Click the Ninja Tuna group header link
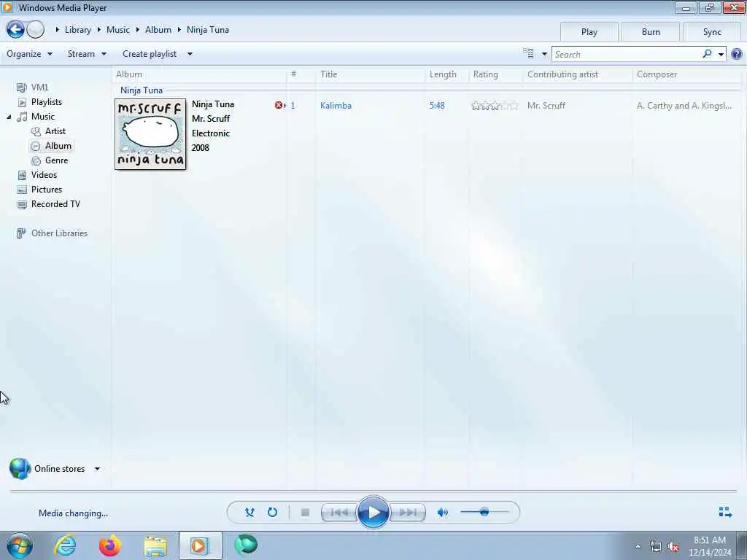747x560 pixels. click(142, 90)
